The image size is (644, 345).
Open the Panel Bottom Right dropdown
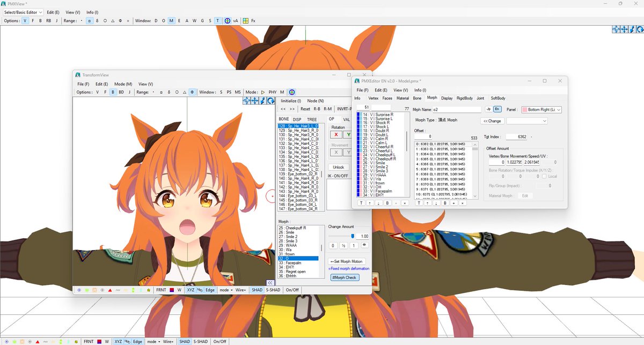(x=541, y=109)
